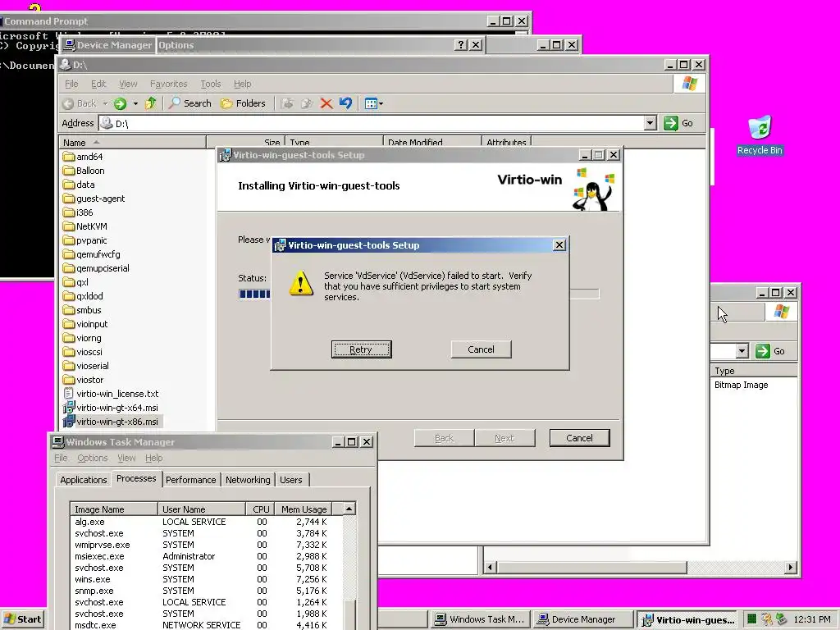Sort processes by Mem Usage column
The image size is (840, 630).
(304, 509)
